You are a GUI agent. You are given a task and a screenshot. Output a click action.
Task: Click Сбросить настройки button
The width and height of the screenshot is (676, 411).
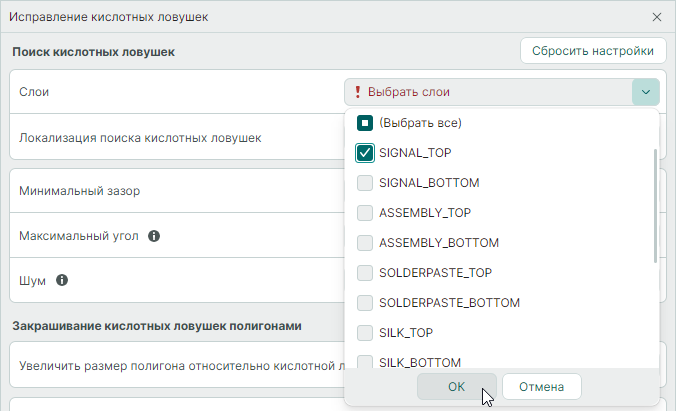click(x=593, y=51)
